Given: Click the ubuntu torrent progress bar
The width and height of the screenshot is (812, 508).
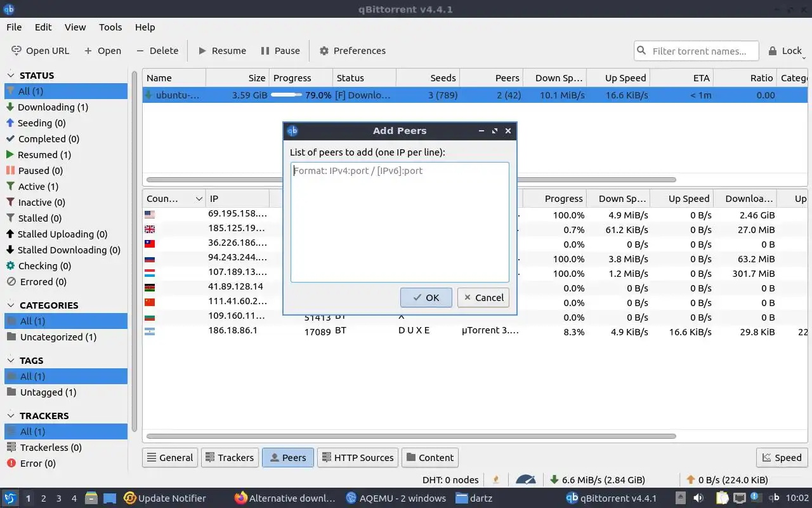Looking at the screenshot, I should pos(301,95).
